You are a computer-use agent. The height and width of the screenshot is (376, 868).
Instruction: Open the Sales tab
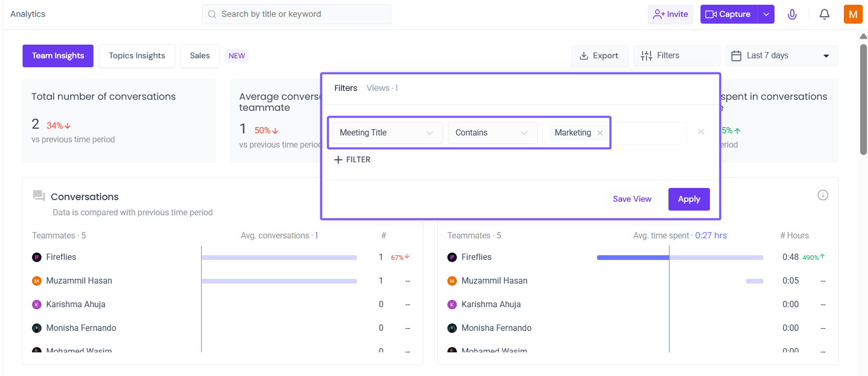[200, 56]
